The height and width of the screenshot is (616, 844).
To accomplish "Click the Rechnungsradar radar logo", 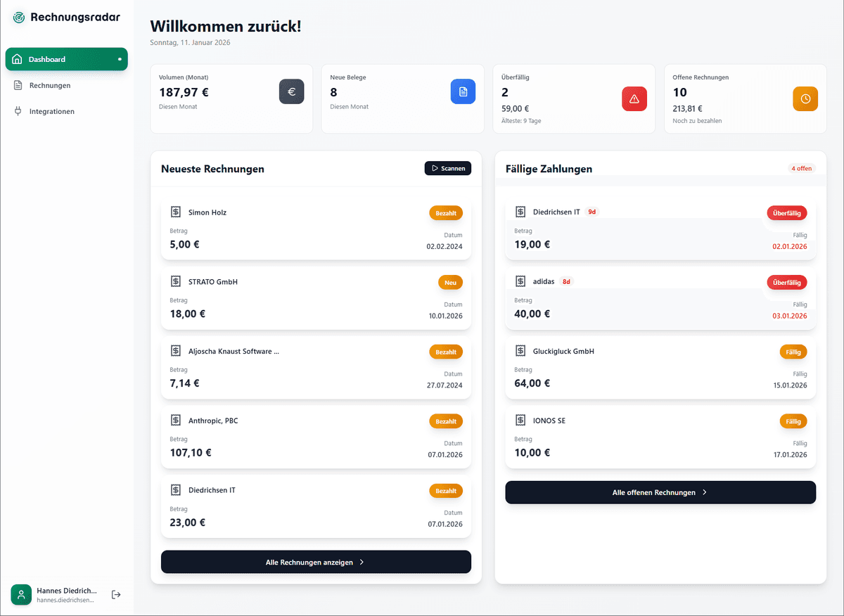I will (19, 18).
